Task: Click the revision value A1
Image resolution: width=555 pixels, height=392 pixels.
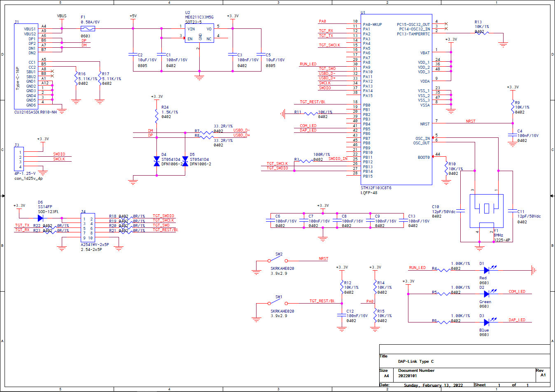Action: [x=543, y=375]
